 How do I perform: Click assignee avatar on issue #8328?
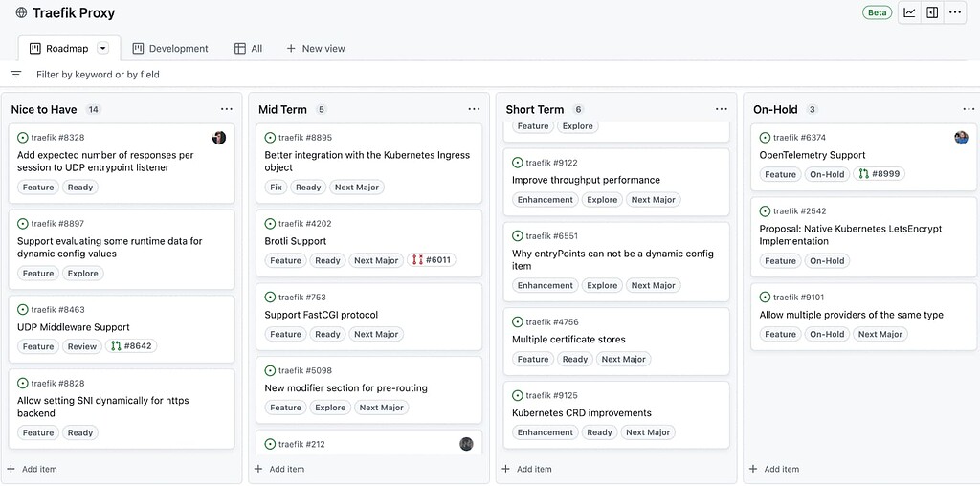219,138
